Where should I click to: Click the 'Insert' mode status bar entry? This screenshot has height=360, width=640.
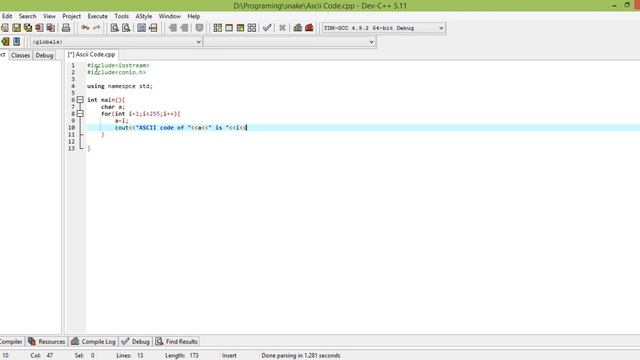pos(229,356)
